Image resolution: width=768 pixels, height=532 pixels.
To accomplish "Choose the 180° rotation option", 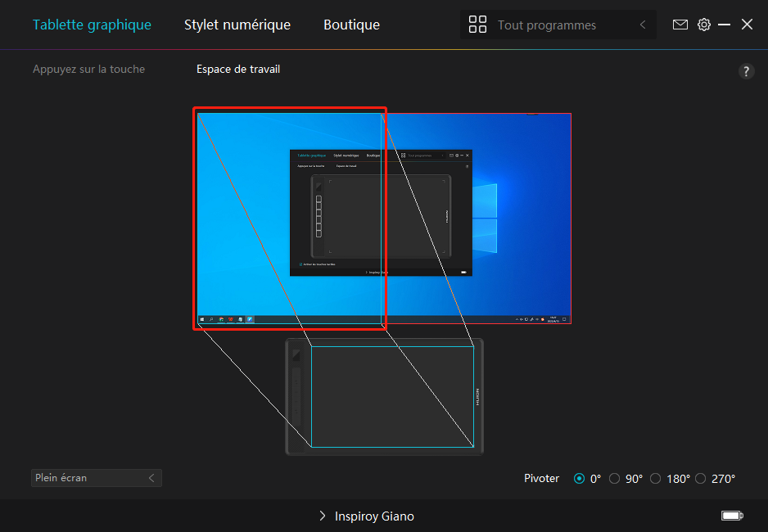I will [x=655, y=479].
